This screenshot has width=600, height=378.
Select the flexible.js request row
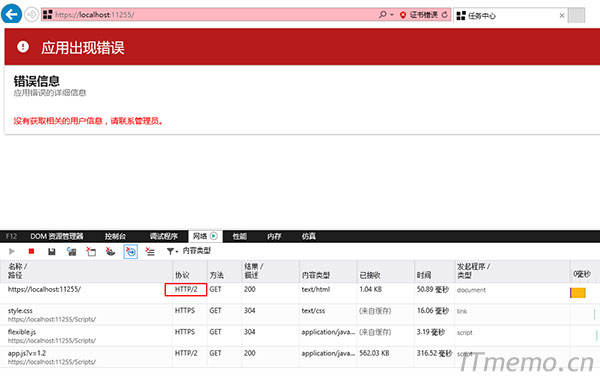(x=300, y=336)
